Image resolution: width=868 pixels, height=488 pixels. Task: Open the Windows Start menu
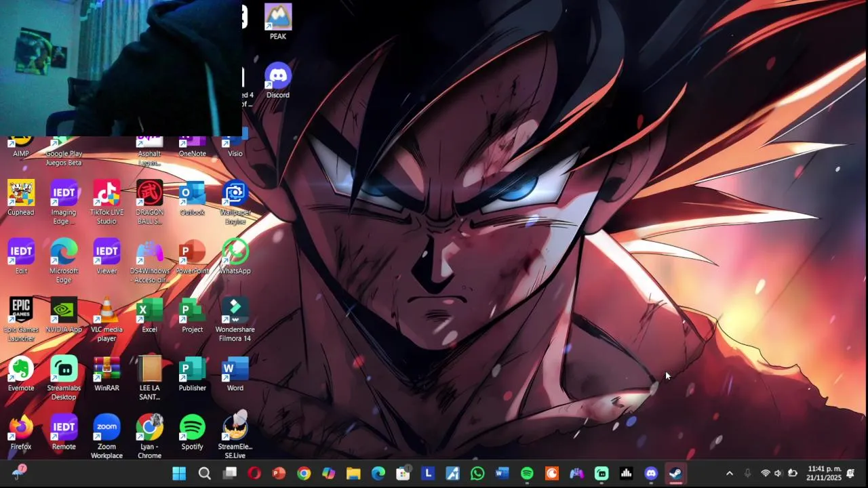pos(179,473)
